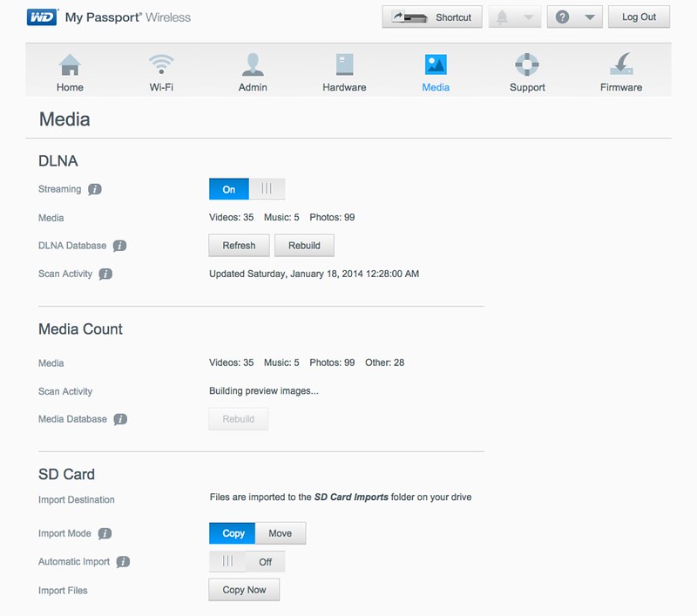This screenshot has height=616, width=697.
Task: Show the Import Mode info icon
Action: click(105, 533)
